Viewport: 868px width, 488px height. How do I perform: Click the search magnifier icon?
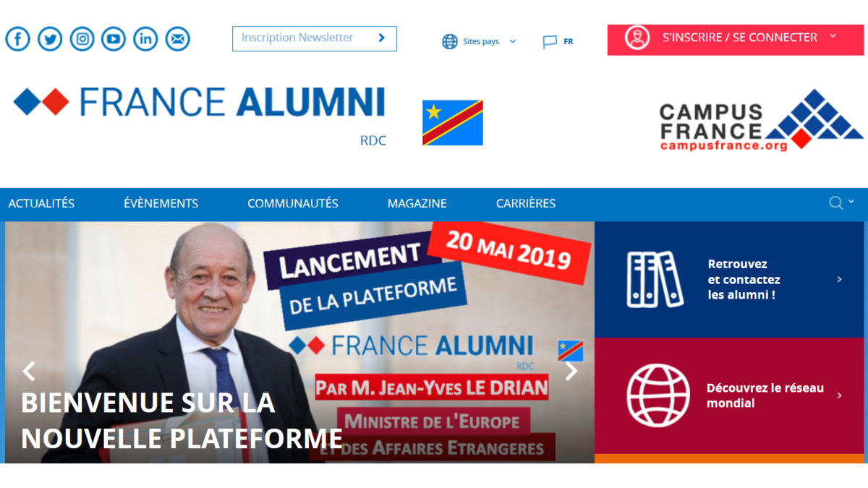pyautogui.click(x=836, y=203)
